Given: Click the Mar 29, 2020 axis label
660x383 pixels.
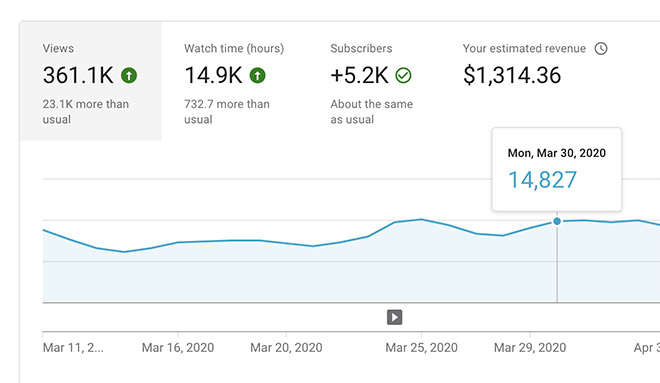Looking at the screenshot, I should [x=530, y=348].
